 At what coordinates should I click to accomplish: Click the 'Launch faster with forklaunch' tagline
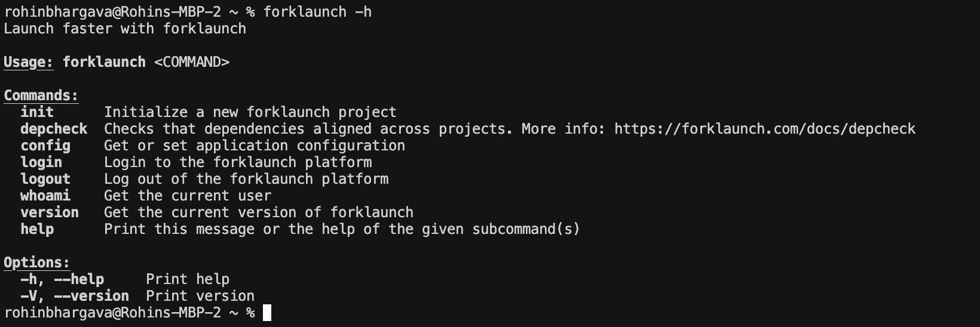(125, 29)
